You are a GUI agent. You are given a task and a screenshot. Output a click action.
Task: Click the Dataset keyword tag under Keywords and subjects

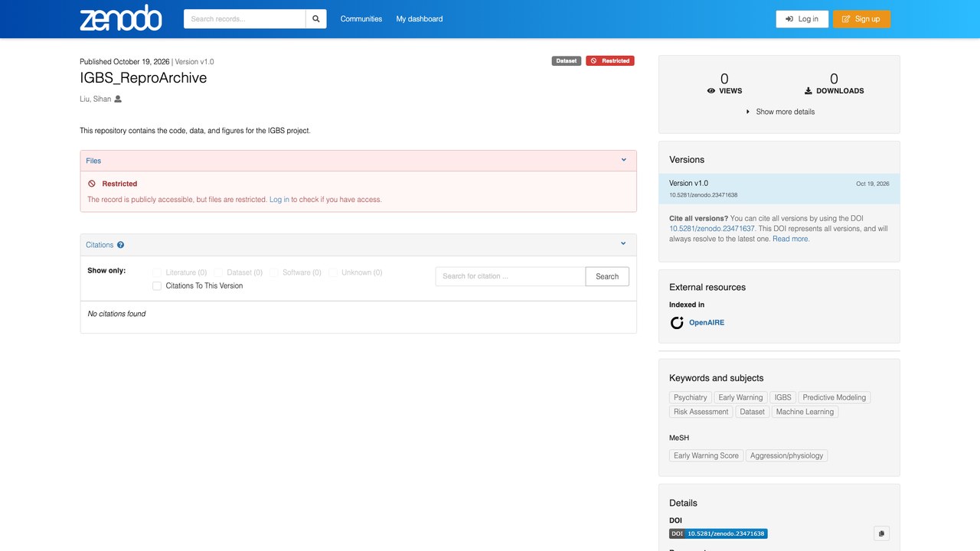(x=752, y=412)
